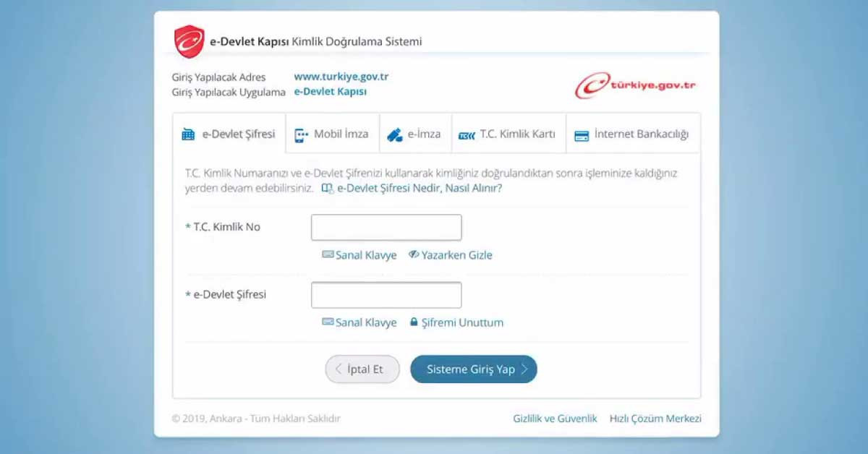
Task: Toggle Yazarken Gizle eye icon
Action: 414,254
